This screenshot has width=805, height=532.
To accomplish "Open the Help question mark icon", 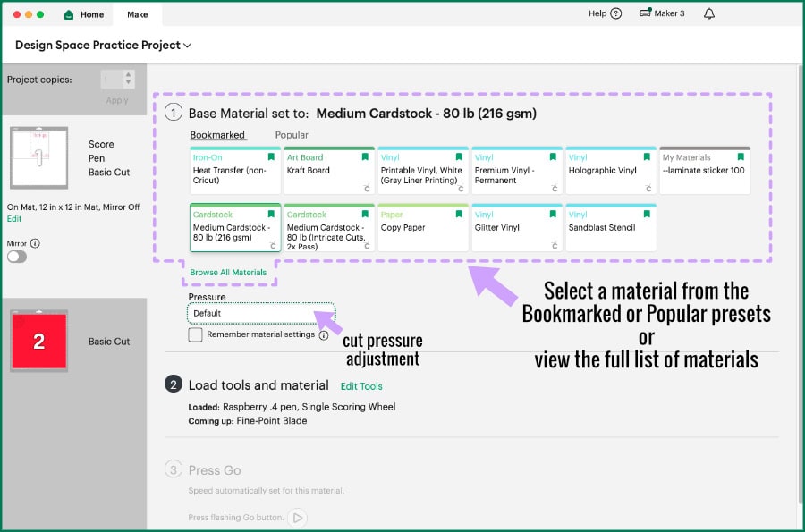I will pyautogui.click(x=616, y=13).
